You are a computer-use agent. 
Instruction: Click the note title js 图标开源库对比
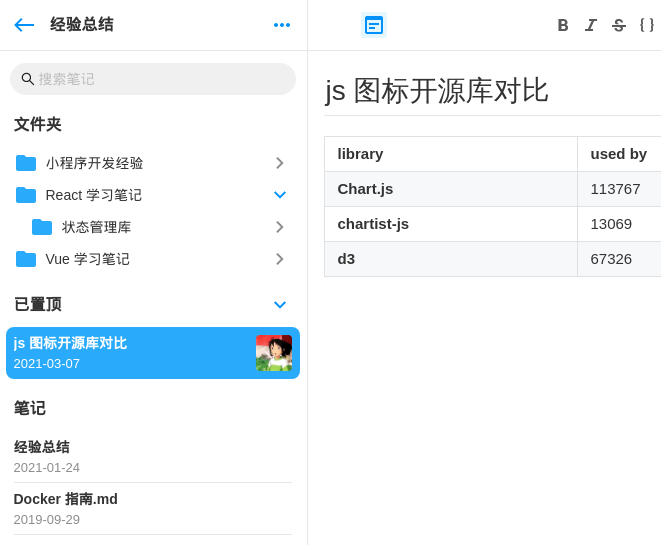tap(436, 91)
